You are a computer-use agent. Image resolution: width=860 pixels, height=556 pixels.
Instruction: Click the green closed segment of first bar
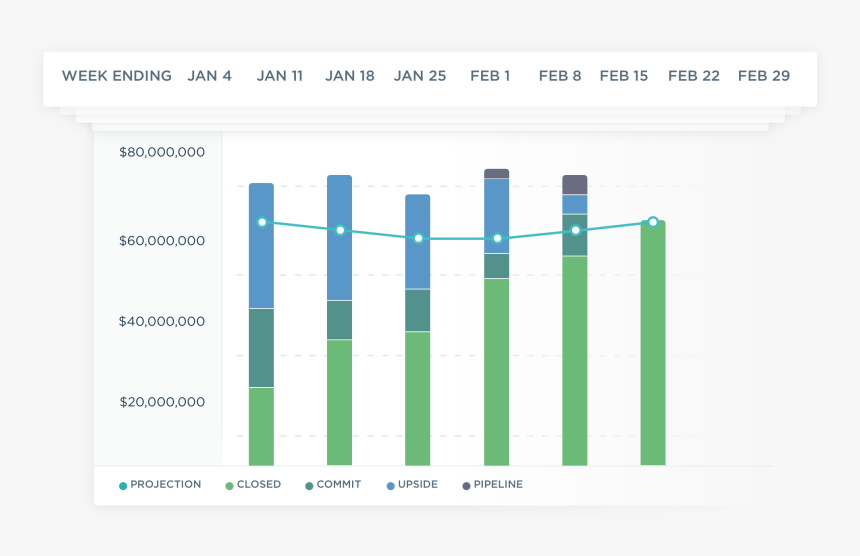(x=261, y=427)
